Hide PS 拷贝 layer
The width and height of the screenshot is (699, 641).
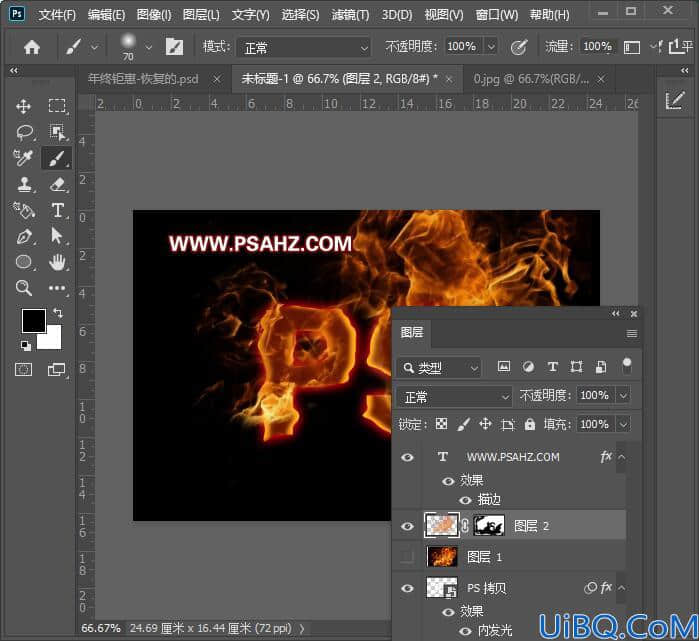point(407,588)
